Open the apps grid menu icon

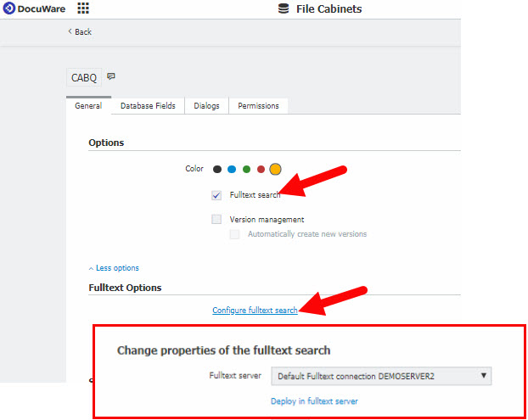pos(83,9)
